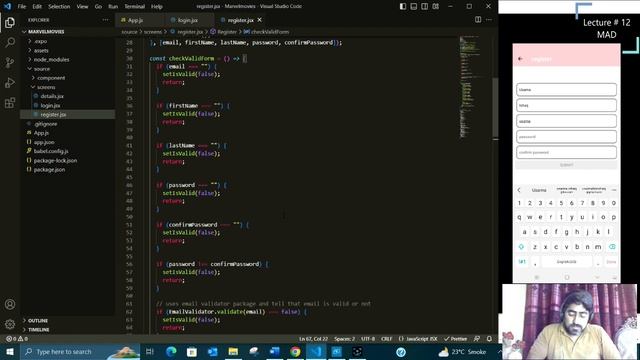This screenshot has width=640, height=360.
Task: Click UTF-8 encoding status item
Action: click(368, 339)
